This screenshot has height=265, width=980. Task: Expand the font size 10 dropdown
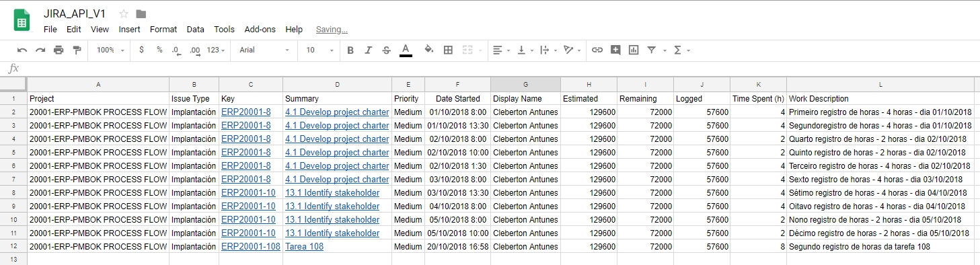(320, 50)
